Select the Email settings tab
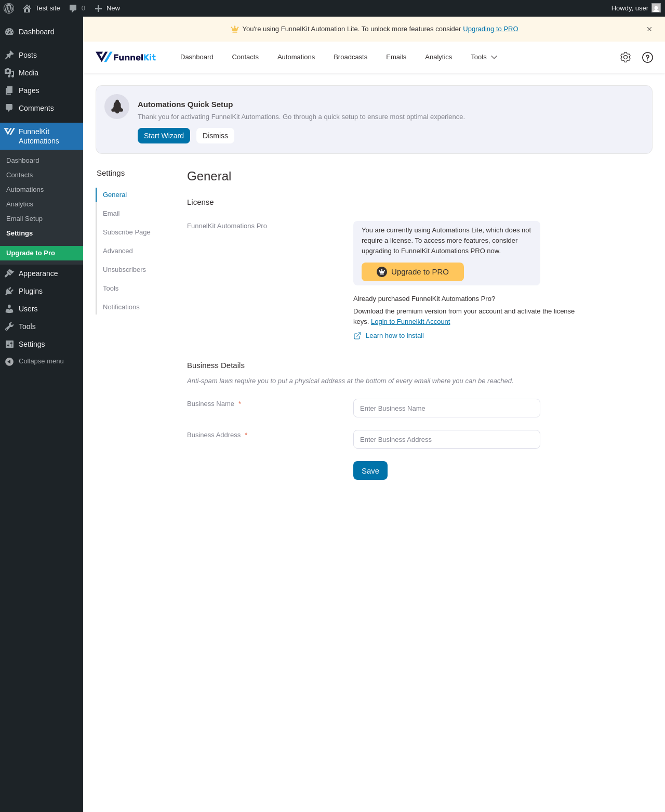The width and height of the screenshot is (665, 812). tap(111, 214)
